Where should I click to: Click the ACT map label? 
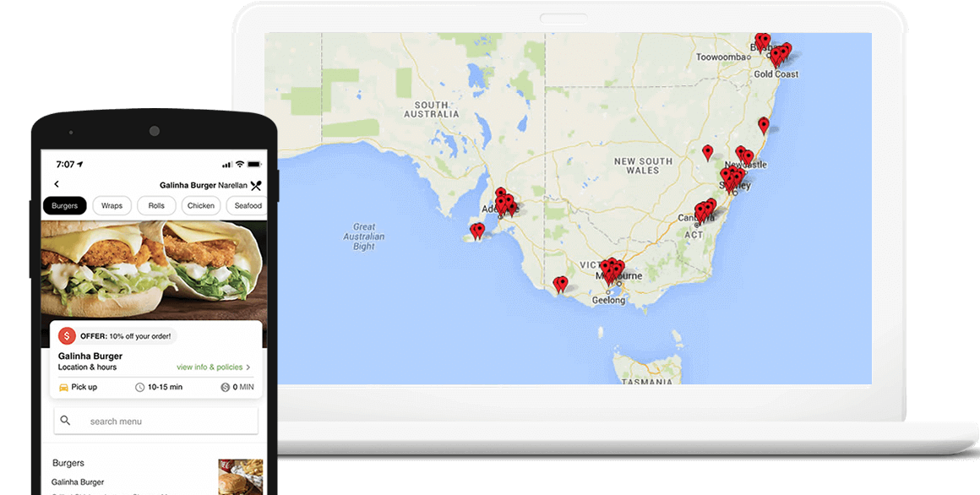694,235
